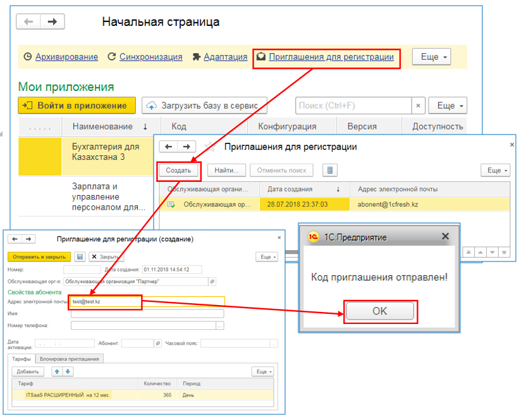This screenshot has height=420, width=519.
Task: Open the Часовой пояс ellipsis picker
Action: click(x=274, y=344)
